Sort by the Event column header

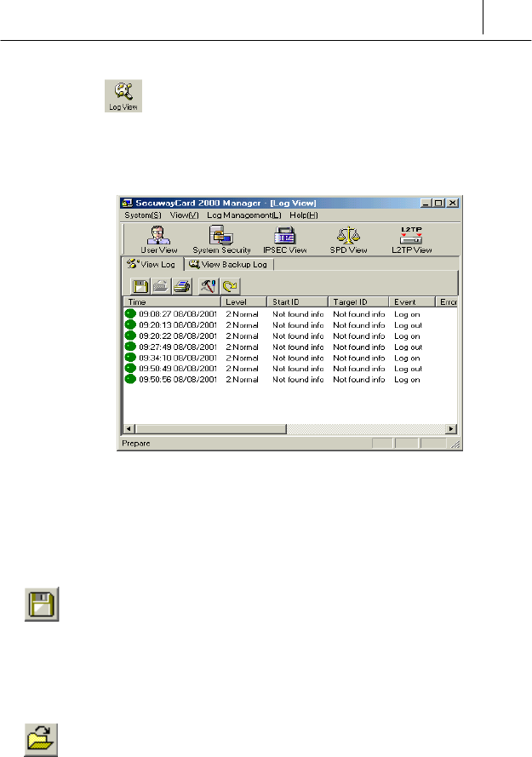[x=412, y=301]
